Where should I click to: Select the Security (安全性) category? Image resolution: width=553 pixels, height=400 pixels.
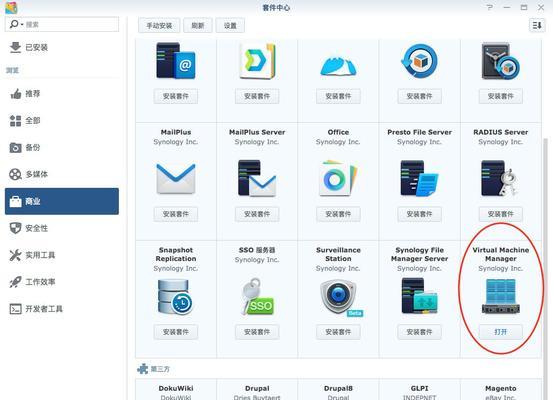(62, 228)
